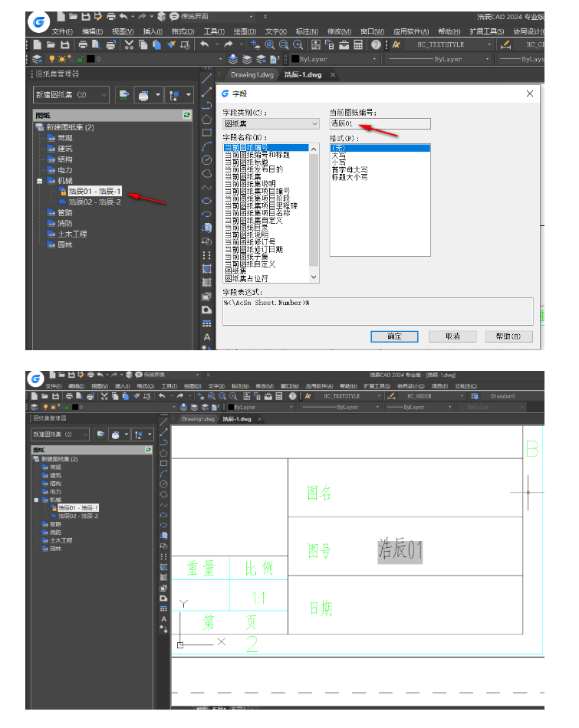Collapse the 机械 subset in upper sheet tree
This screenshot has width=579, height=728.
click(x=40, y=181)
